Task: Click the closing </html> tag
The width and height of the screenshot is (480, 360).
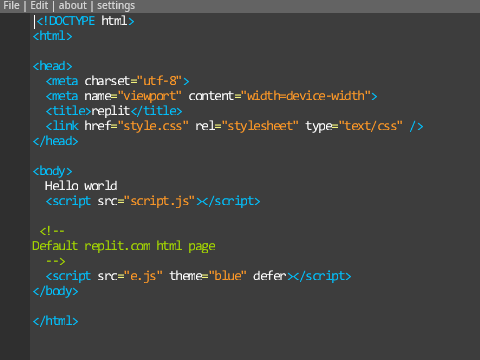Action: click(56, 321)
